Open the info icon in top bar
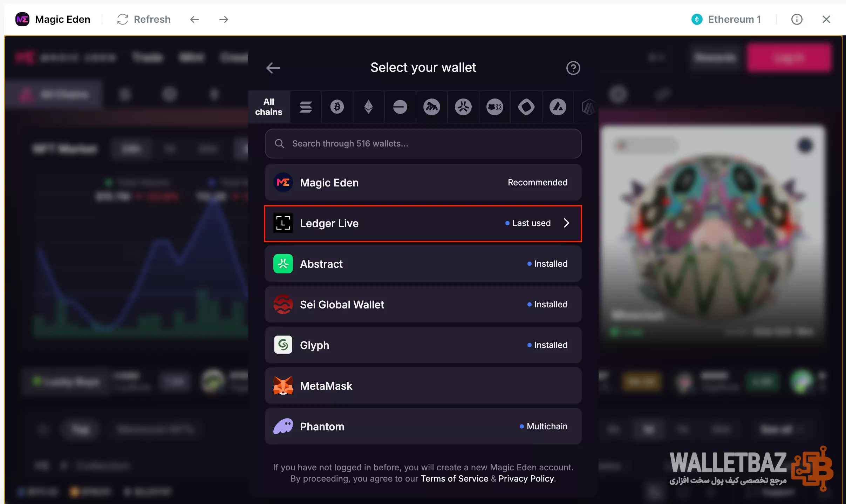846x504 pixels. coord(797,19)
